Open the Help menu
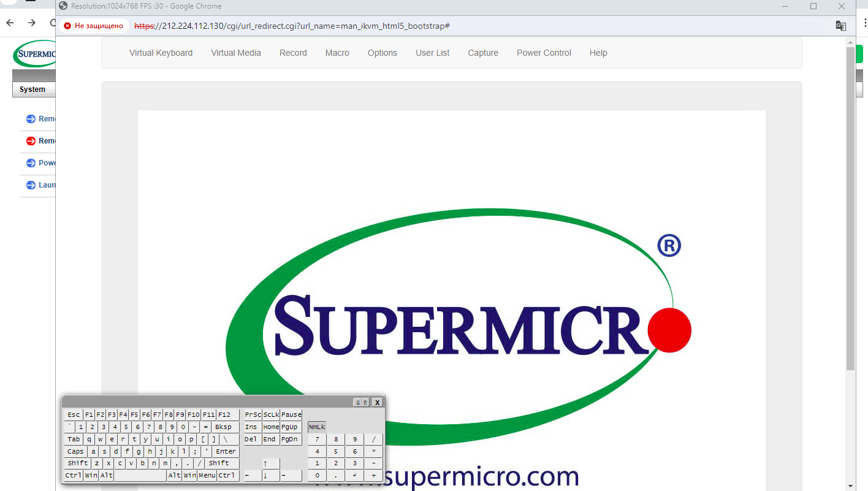The image size is (868, 491). (x=598, y=53)
